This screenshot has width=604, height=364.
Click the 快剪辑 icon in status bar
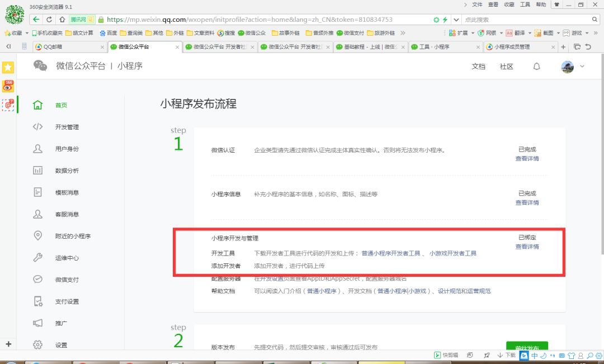pos(437,355)
